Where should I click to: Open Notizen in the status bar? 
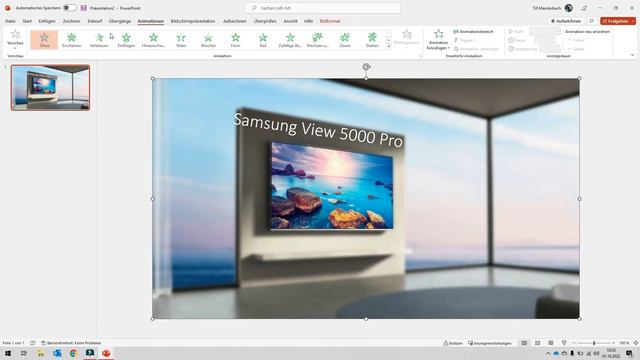[453, 343]
